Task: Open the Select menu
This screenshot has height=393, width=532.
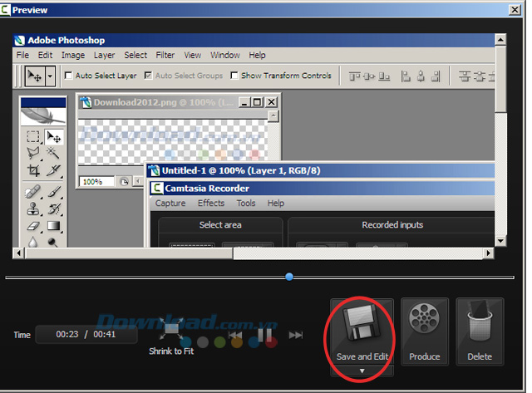Action: click(135, 55)
